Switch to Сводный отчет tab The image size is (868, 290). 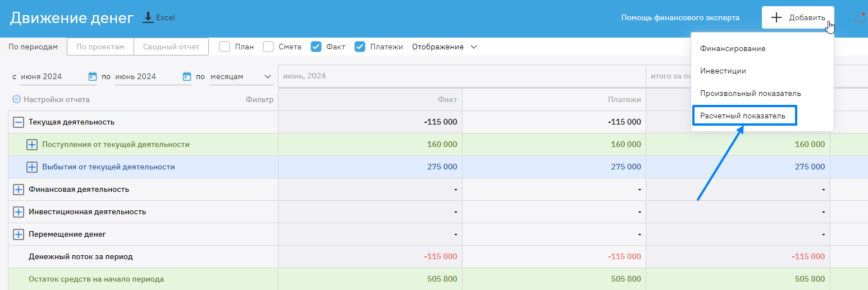pos(171,47)
